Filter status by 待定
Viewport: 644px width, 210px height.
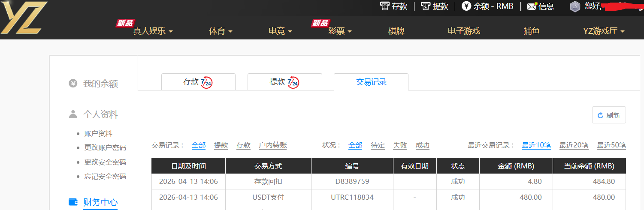tap(378, 145)
